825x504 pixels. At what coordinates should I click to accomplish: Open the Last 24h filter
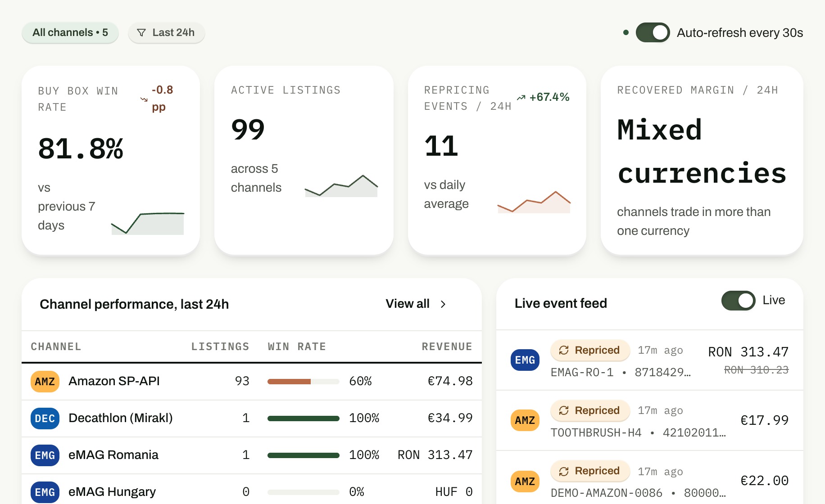167,32
